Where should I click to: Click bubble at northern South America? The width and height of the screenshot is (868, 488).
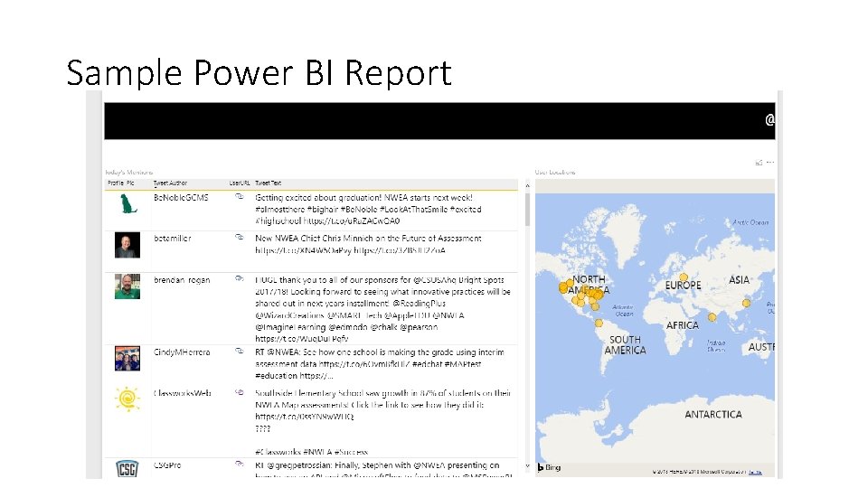point(599,324)
